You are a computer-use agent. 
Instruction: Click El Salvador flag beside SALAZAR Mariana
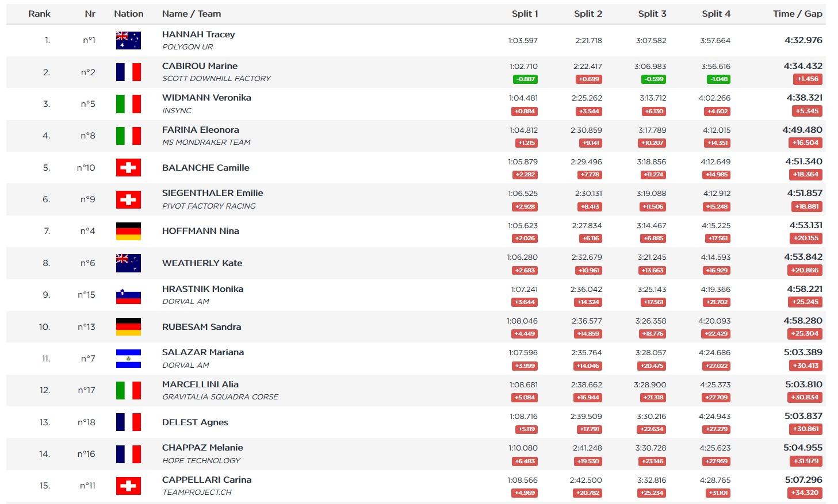[x=128, y=359]
